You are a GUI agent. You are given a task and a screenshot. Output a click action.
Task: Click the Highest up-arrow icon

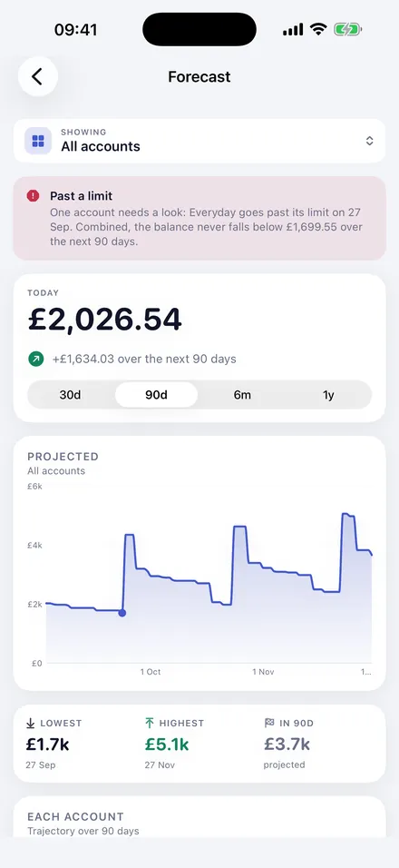tap(150, 723)
